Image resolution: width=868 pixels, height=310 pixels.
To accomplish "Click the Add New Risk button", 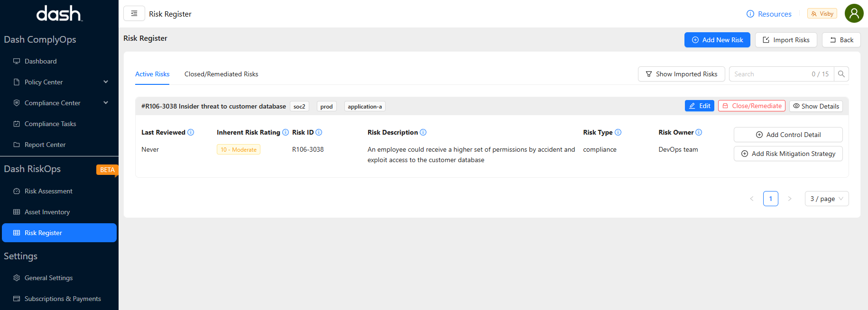I will 717,40.
